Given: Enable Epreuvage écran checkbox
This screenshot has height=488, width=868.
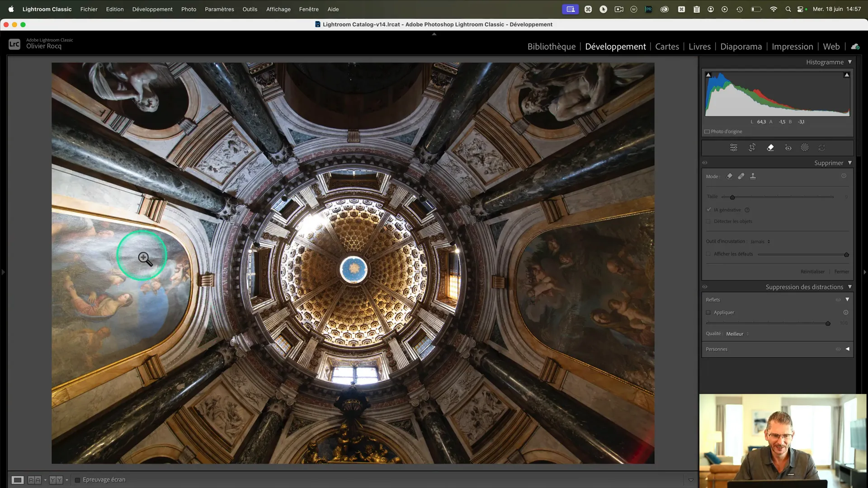Looking at the screenshot, I should tap(77, 480).
